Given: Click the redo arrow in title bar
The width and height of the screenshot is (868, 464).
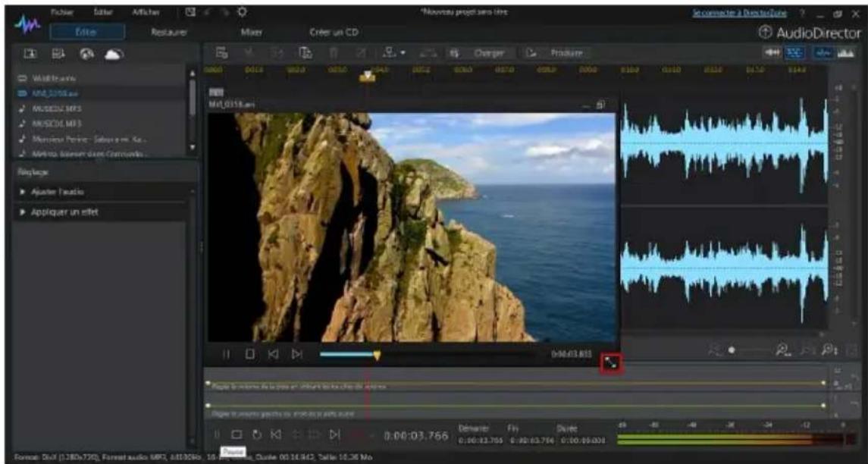Looking at the screenshot, I should coord(226,11).
